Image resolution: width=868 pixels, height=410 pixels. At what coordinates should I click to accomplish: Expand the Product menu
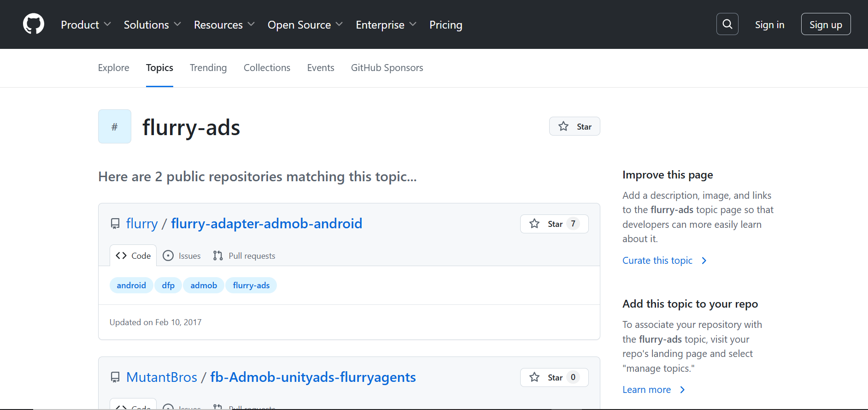[86, 24]
